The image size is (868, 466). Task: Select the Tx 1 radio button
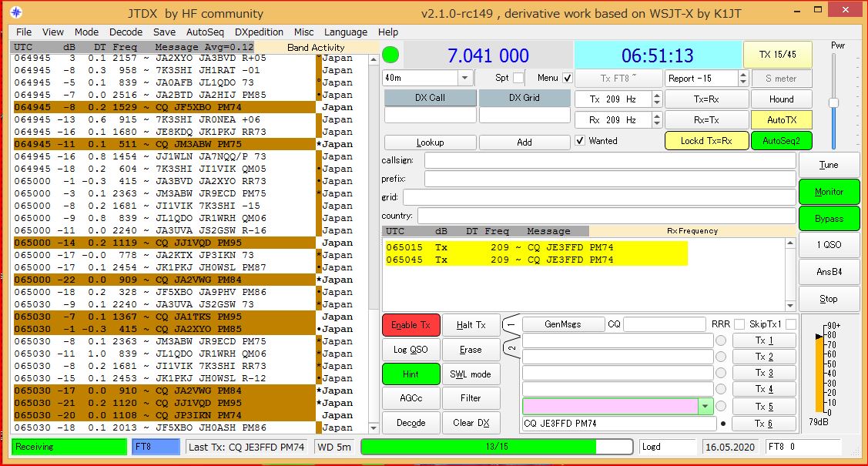[x=721, y=340]
